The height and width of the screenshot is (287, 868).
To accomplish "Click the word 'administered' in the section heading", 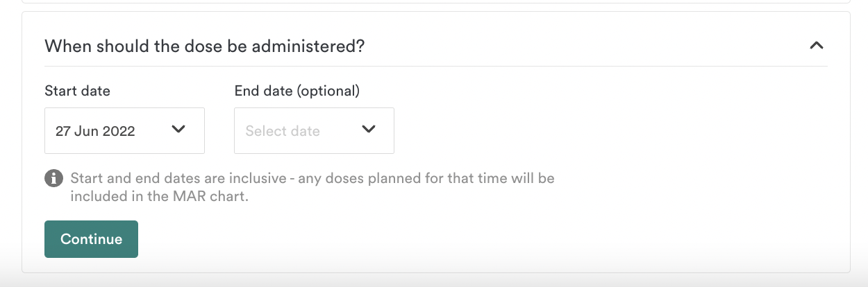I will pos(310,46).
